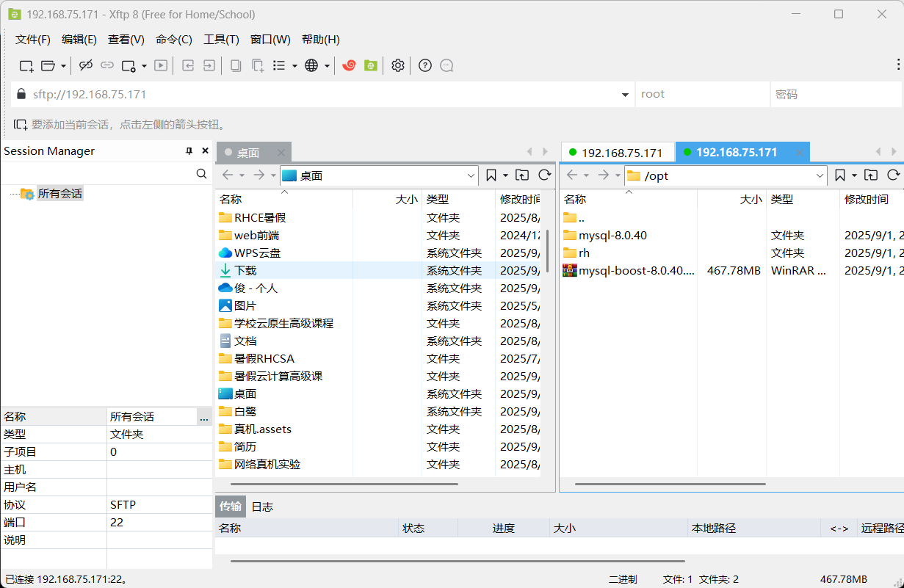
Task: Select the mysql-8.0.40 remote folder
Action: tap(612, 235)
